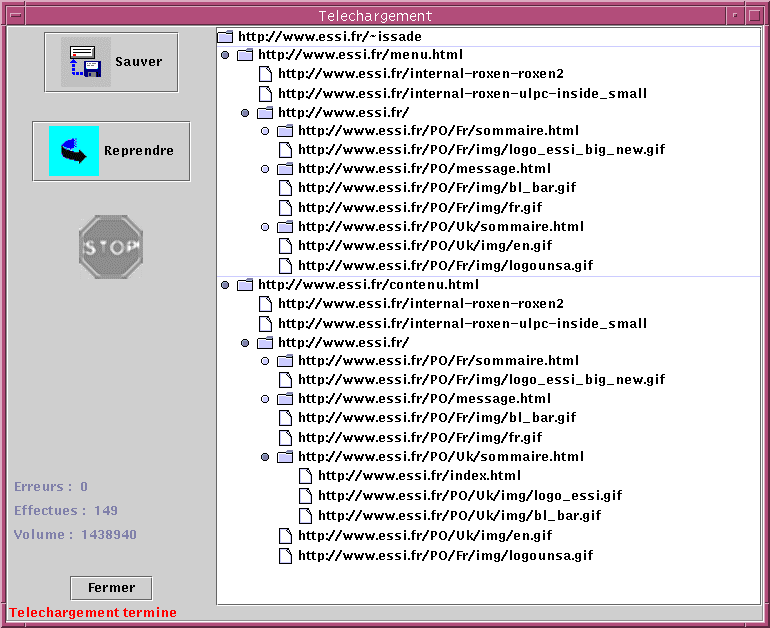The image size is (770, 628).
Task: Click the file icon beside index.html
Action: [305, 476]
